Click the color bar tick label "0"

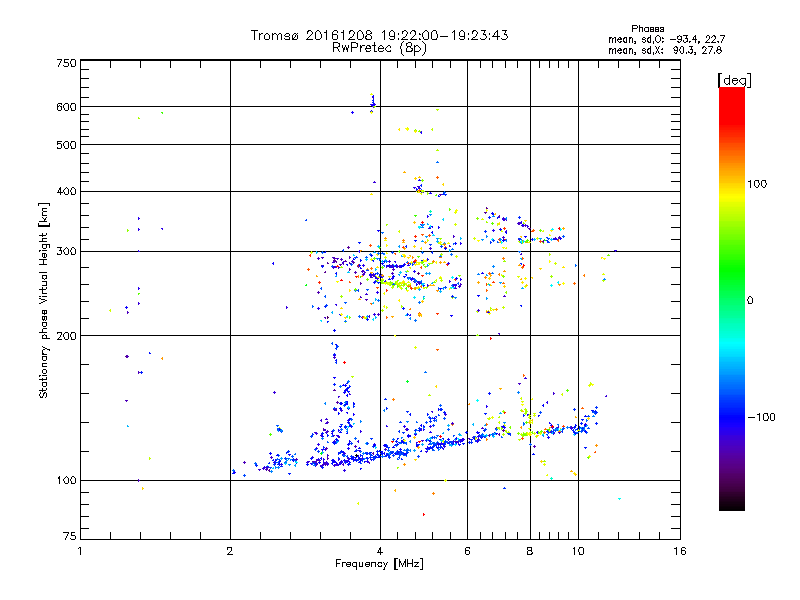point(750,301)
